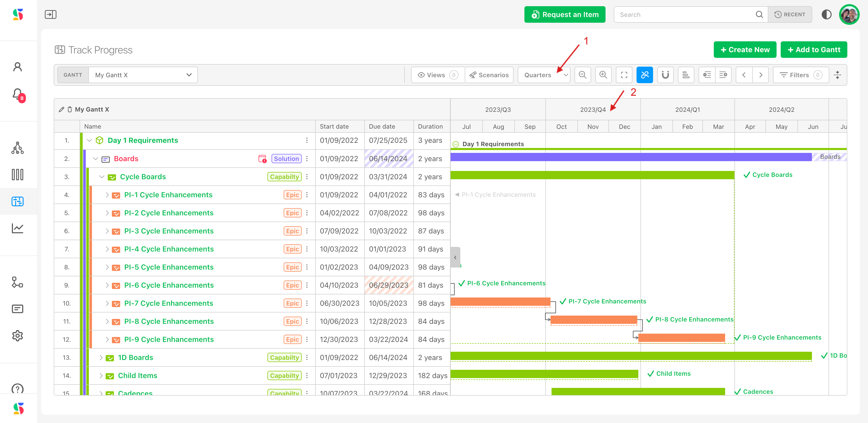Toggle dark mode contrast icon
Viewport: 868px width, 423px height.
point(826,14)
